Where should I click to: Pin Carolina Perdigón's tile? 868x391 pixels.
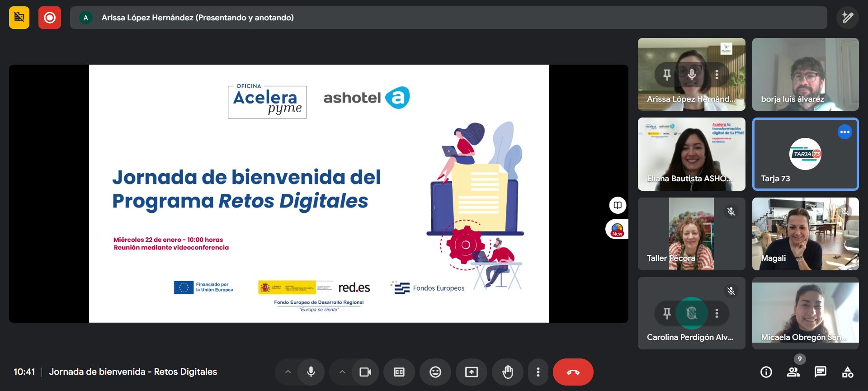tap(667, 313)
